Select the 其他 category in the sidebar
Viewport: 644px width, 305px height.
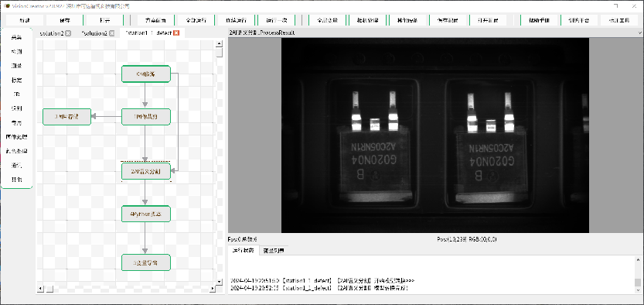[16, 180]
